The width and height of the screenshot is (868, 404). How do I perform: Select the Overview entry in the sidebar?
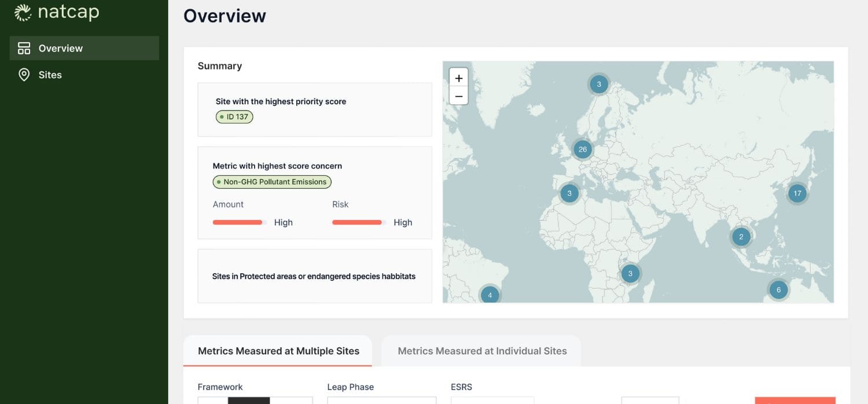[60, 48]
